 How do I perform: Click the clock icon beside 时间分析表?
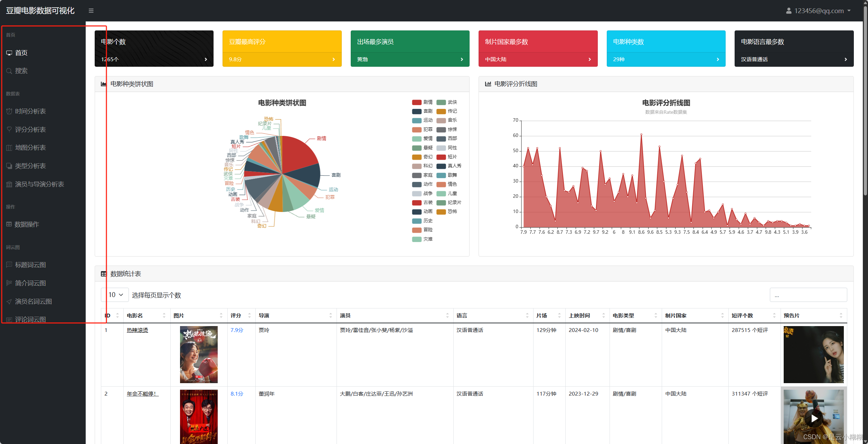(9, 111)
